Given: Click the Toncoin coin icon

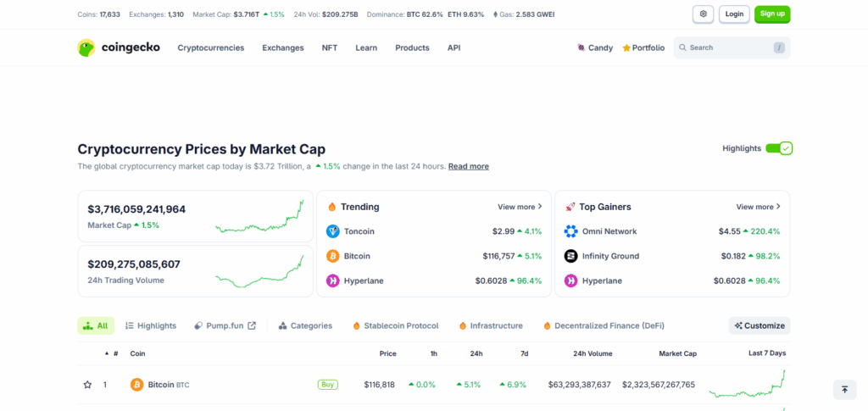Looking at the screenshot, I should coord(332,231).
